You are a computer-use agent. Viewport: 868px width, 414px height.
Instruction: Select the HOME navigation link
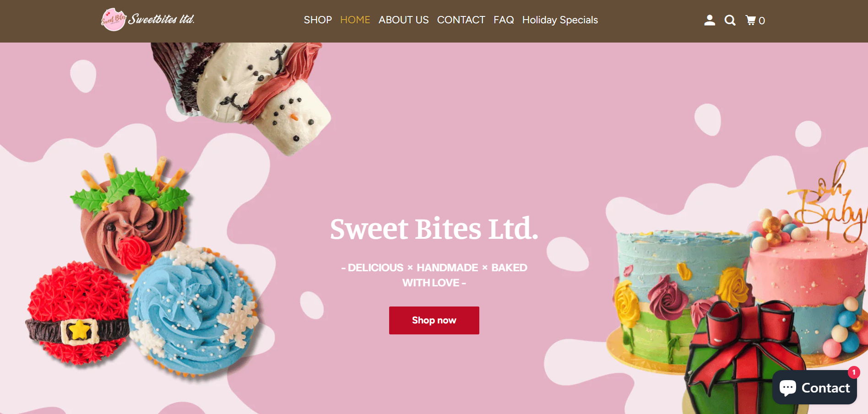pos(355,20)
